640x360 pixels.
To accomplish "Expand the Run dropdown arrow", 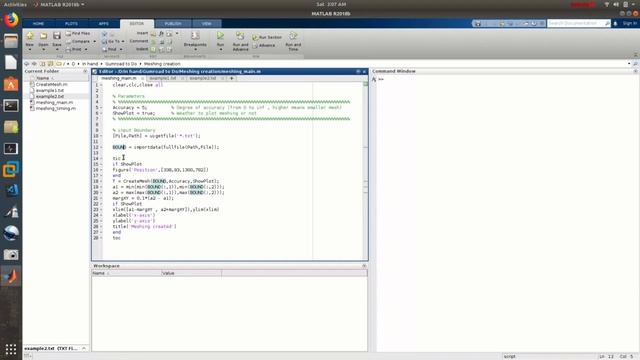I will pyautogui.click(x=220, y=49).
